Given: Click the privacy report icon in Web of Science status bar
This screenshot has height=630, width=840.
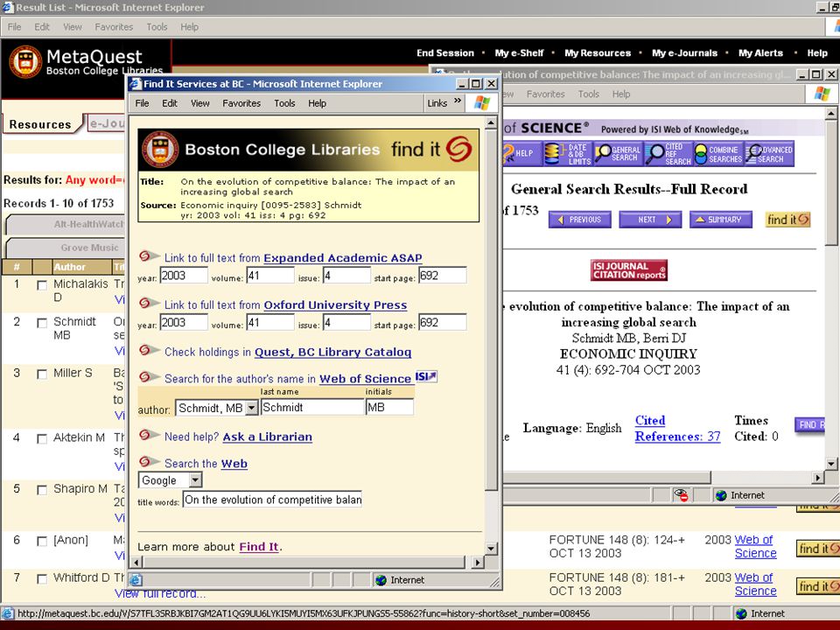Looking at the screenshot, I should 681,495.
